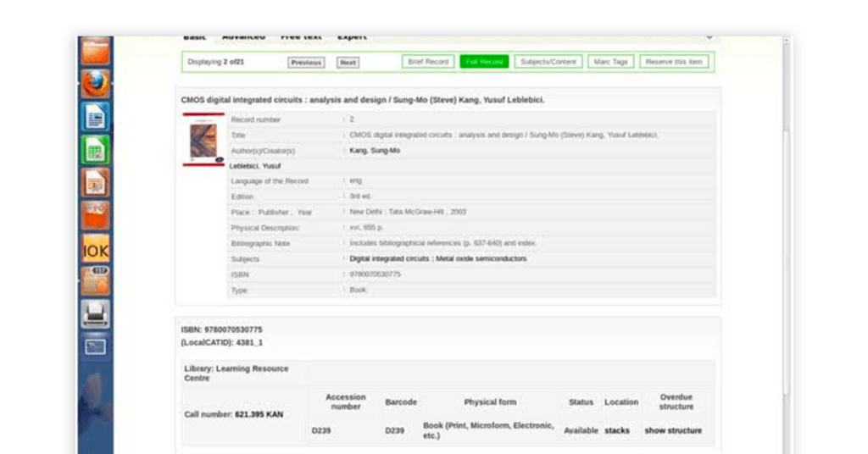Switch to the Expert search tab

352,37
